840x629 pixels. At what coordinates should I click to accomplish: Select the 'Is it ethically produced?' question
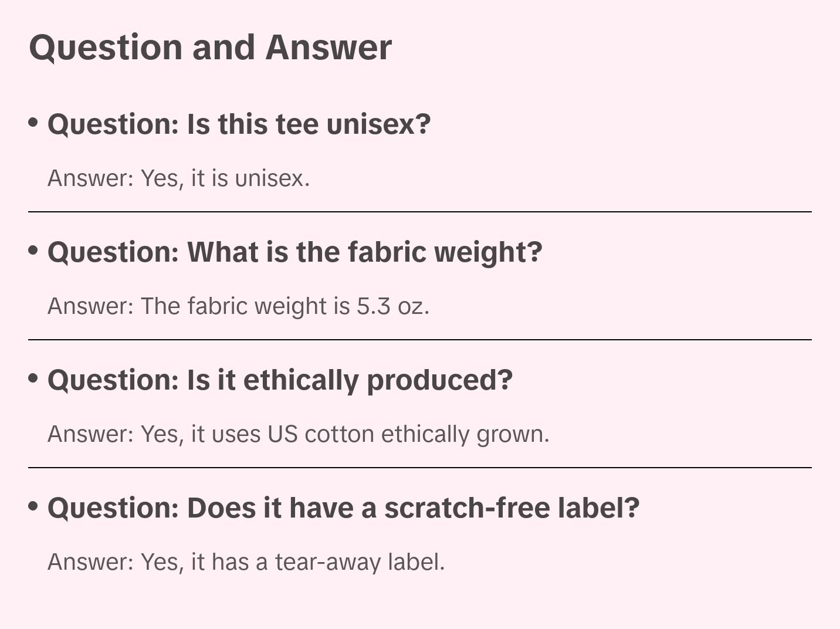coord(280,380)
